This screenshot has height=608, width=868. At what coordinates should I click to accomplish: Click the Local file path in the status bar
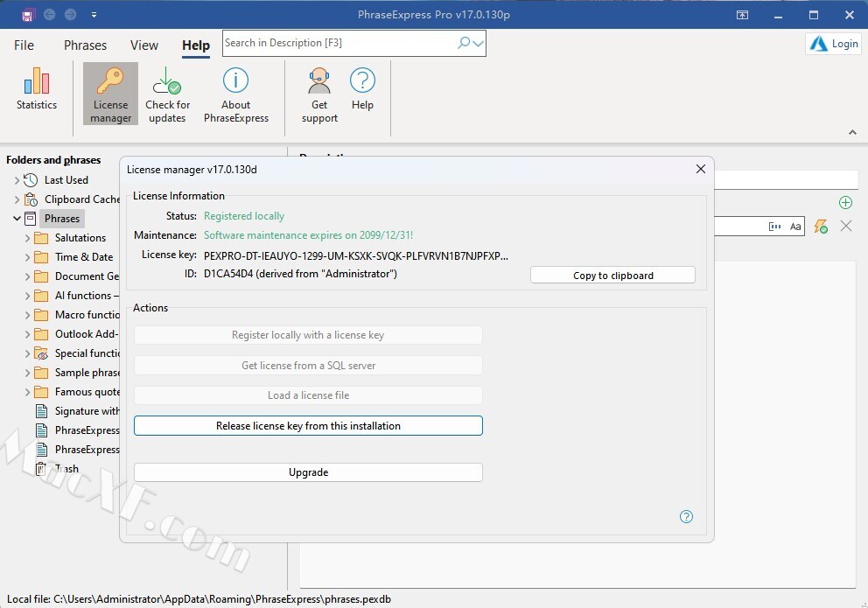(x=199, y=599)
